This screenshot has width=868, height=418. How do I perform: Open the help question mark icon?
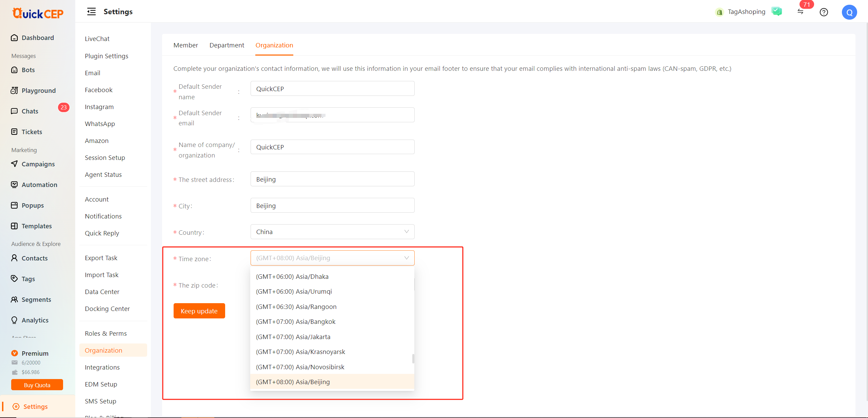[824, 12]
